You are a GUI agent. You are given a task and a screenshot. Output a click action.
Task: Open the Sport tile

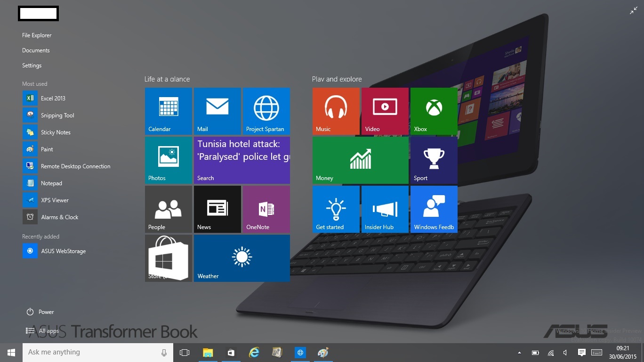(x=434, y=160)
